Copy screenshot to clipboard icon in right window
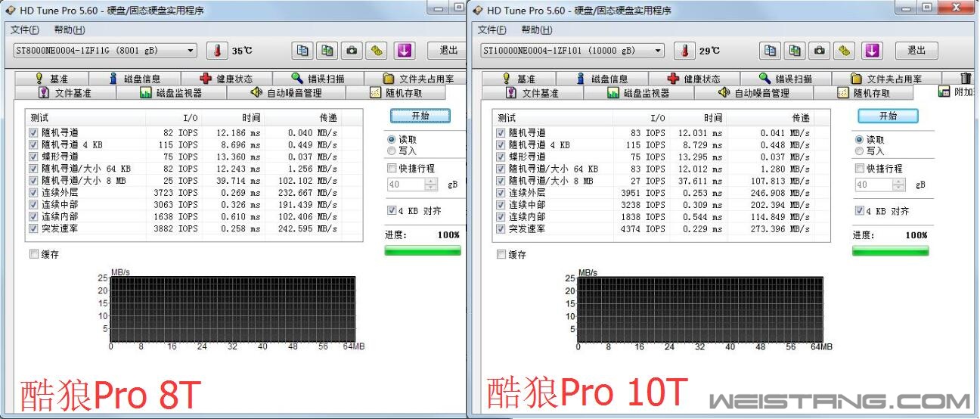The height and width of the screenshot is (419, 980). pyautogui.click(x=794, y=51)
